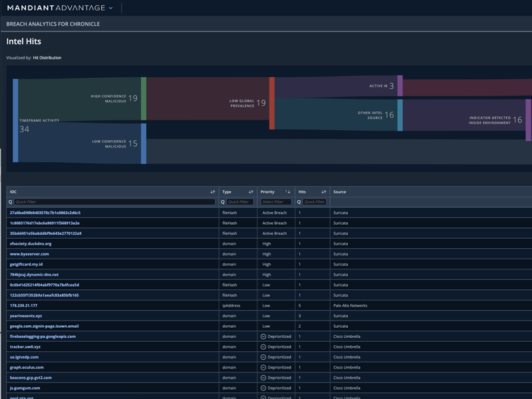Click Palo Alto Networks source cell

pyautogui.click(x=350, y=306)
